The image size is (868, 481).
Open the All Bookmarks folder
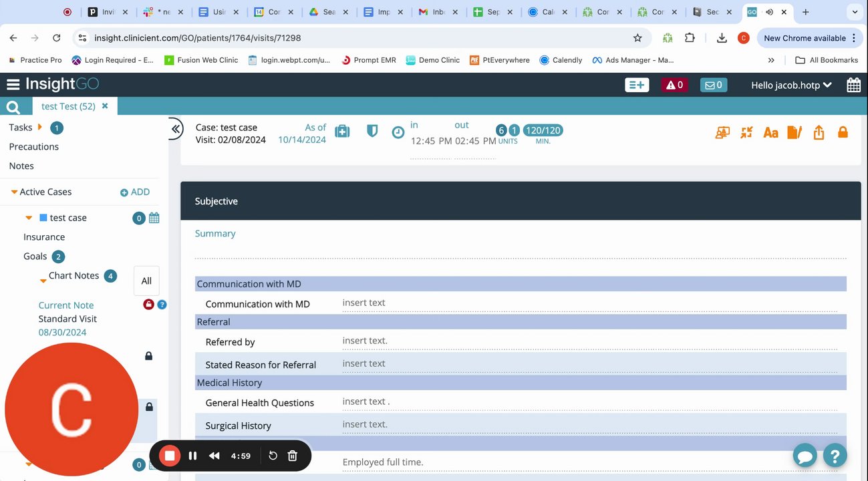[x=827, y=60]
